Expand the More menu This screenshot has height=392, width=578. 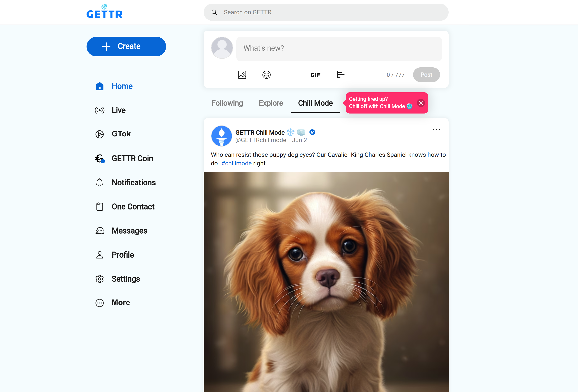121,302
